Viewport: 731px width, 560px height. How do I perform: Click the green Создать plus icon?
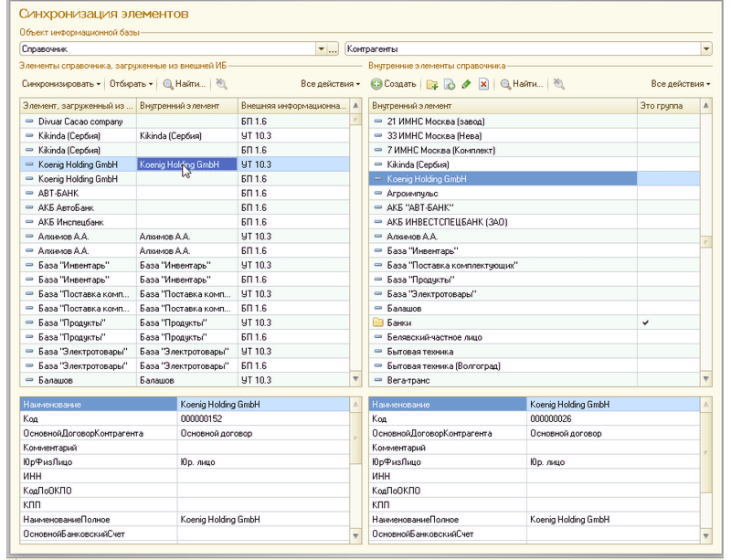coord(376,84)
